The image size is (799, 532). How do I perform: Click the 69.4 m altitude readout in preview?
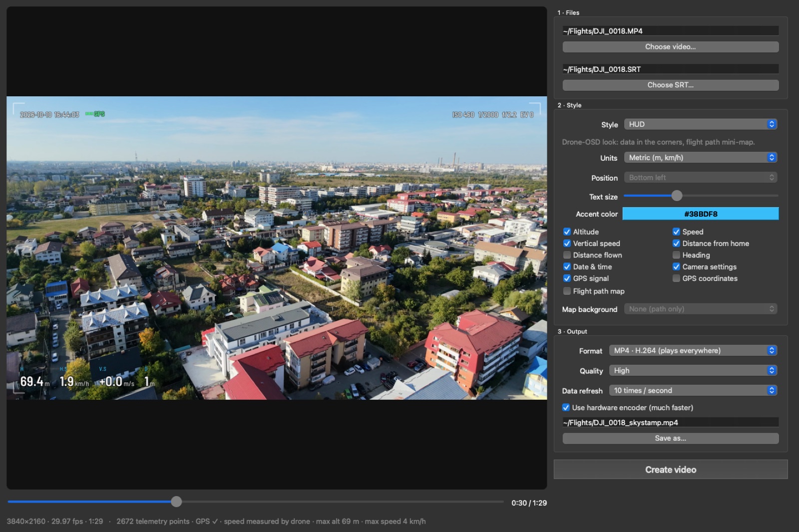coord(34,382)
